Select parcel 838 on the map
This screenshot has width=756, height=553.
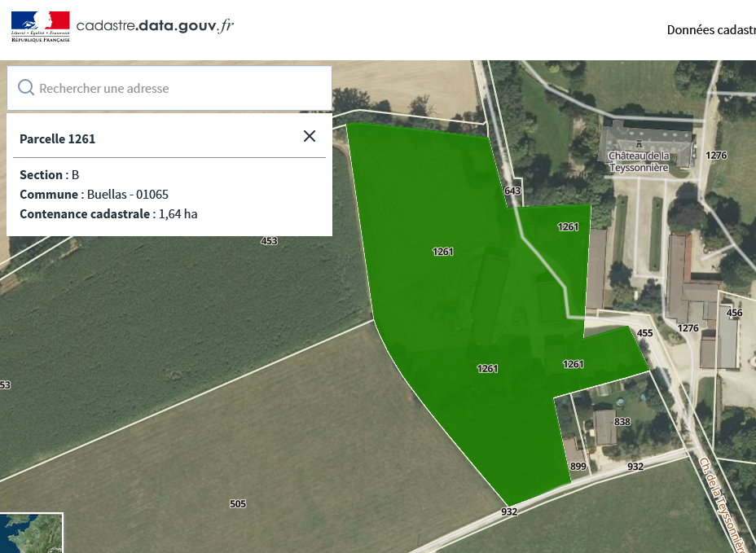pos(622,422)
